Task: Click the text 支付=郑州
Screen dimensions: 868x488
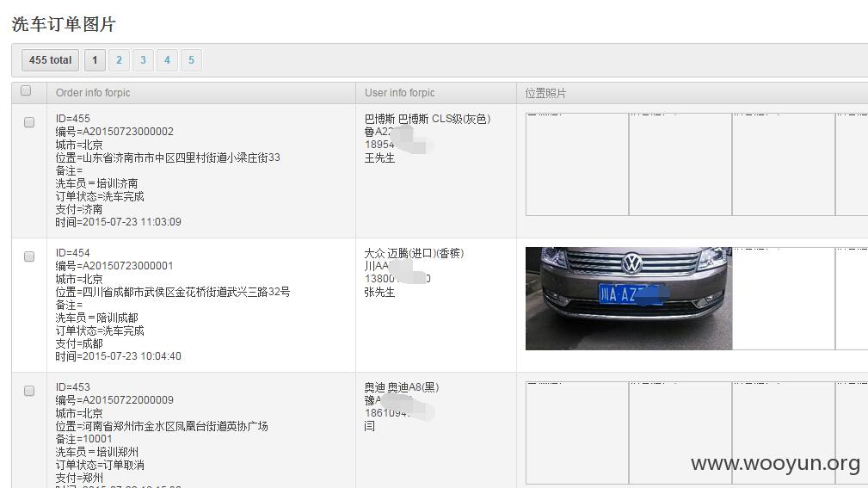Action: point(78,478)
